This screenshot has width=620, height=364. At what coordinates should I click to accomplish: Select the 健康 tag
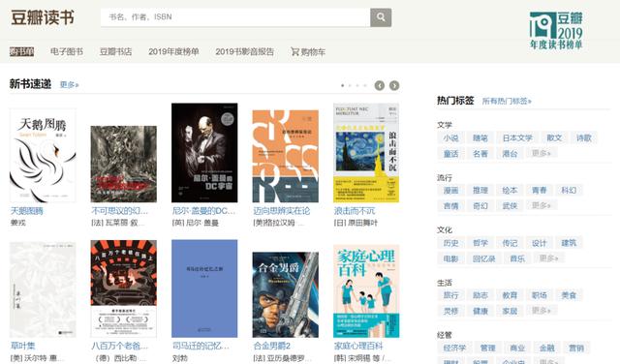[480, 311]
